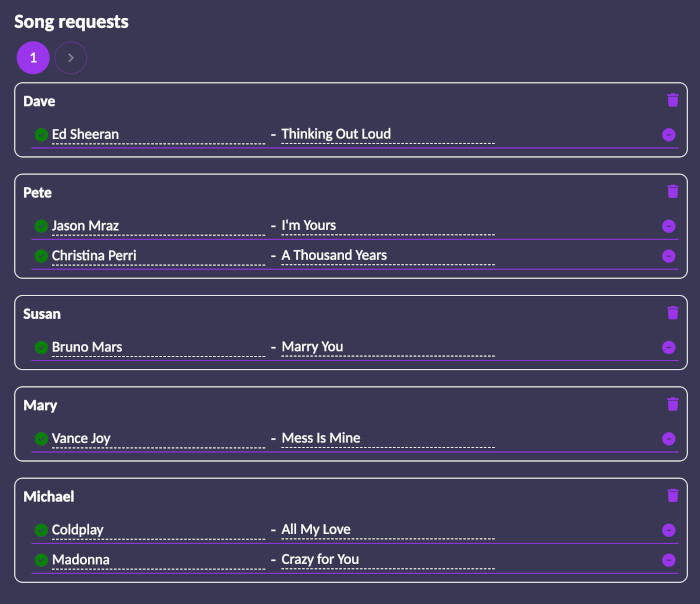Remove Thinking Out Loud song with minus icon
700x604 pixels.
pos(668,134)
